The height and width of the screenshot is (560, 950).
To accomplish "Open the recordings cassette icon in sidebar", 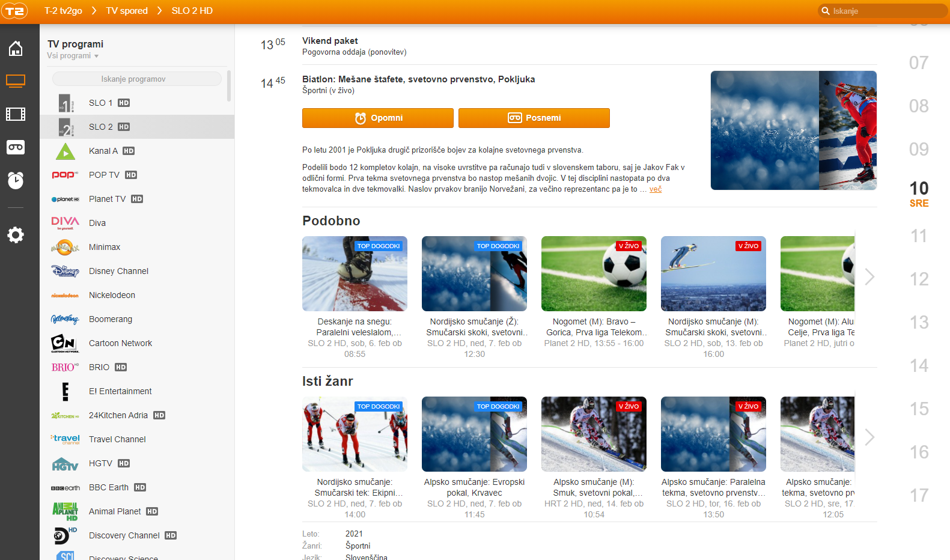I will tap(16, 147).
